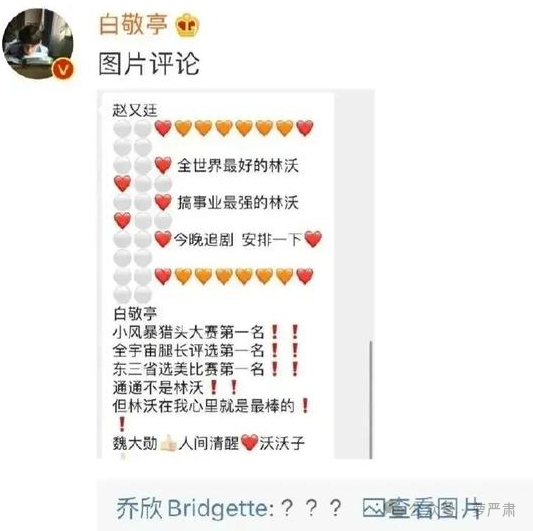Screen dimensions: 533x531
Task: Tap the red heart before 沃沃子
Action: [250, 443]
